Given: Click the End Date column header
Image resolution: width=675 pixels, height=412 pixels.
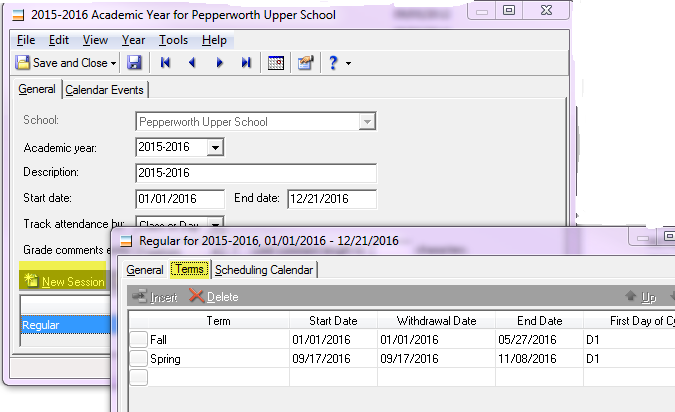Looking at the screenshot, I should (x=539, y=321).
